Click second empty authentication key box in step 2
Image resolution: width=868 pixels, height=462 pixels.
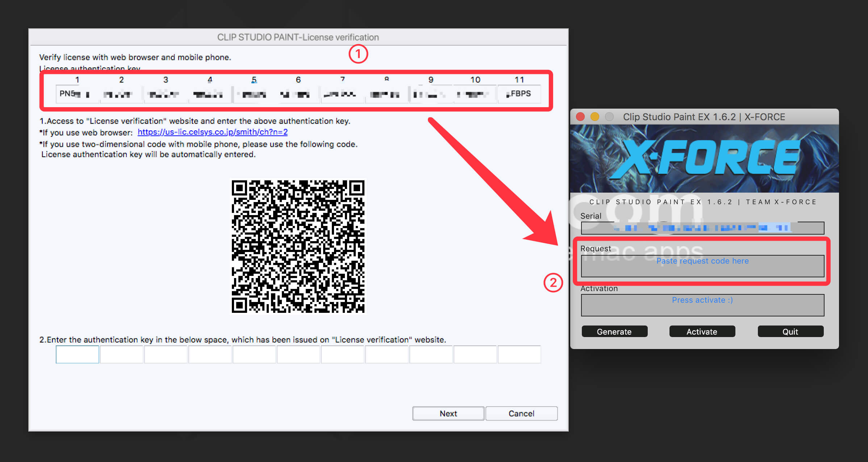[x=121, y=354]
